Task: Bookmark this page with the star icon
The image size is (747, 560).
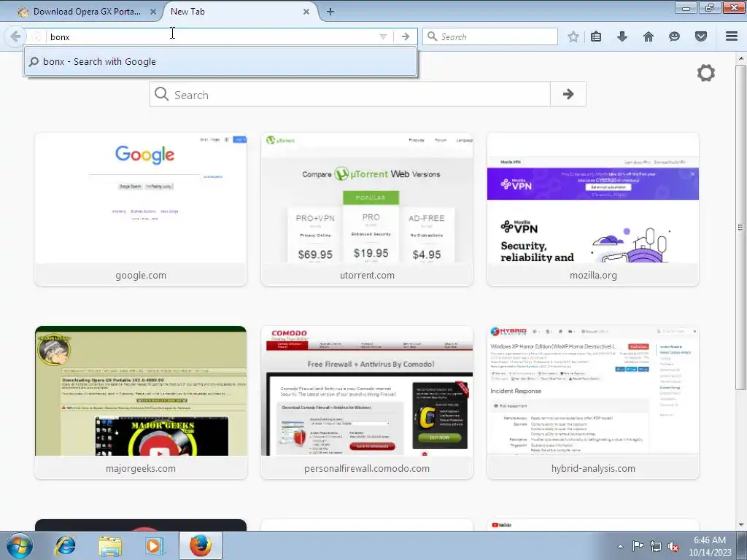Action: [573, 36]
